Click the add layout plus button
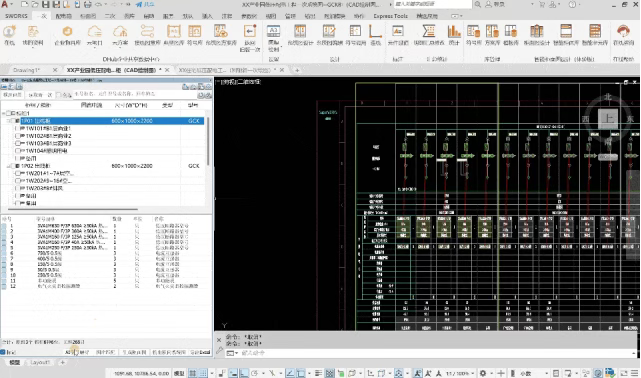Image resolution: width=641 pixels, height=378 pixels. click(63, 362)
